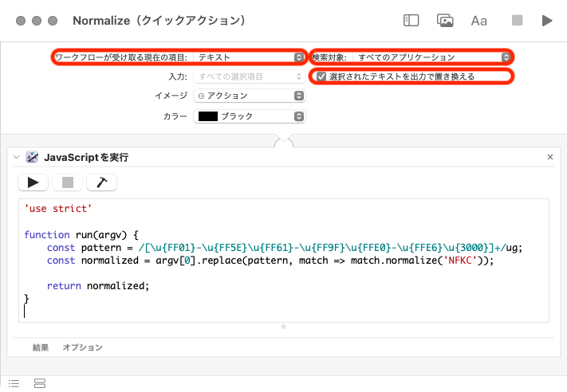Minimize the window with the middle gray title-bar button
The width and height of the screenshot is (567, 392).
[x=37, y=21]
